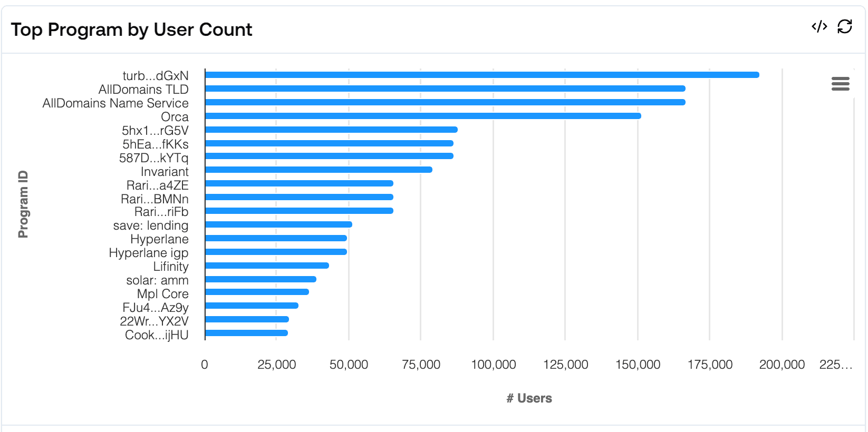The height and width of the screenshot is (432, 868).
Task: Select the Hyperlane igp bar
Action: pyautogui.click(x=275, y=252)
